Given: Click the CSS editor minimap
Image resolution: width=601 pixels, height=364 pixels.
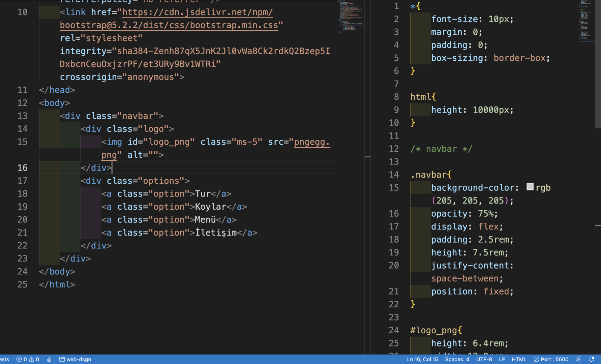Looking at the screenshot, I should pos(587,20).
